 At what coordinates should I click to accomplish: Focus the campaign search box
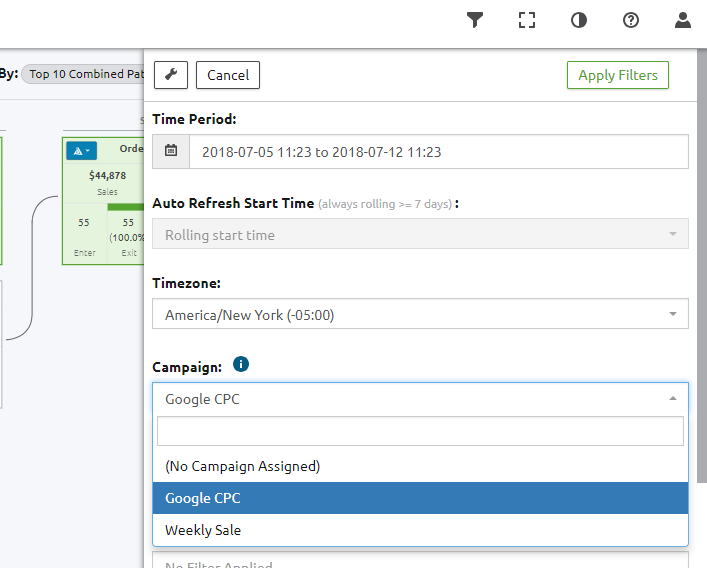pos(420,431)
